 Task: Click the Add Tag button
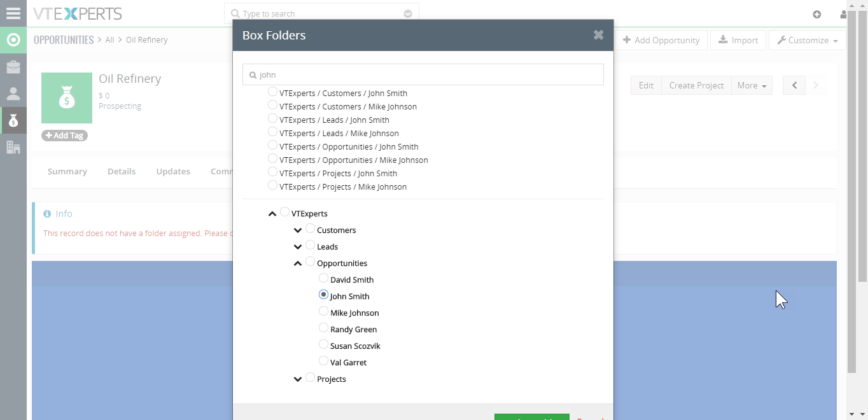(x=64, y=136)
